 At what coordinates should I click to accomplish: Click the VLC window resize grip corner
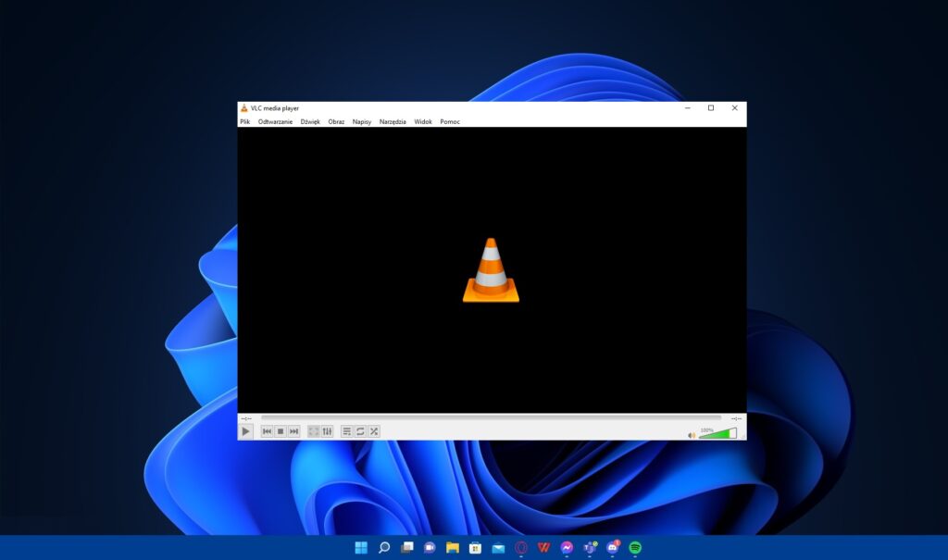click(743, 437)
